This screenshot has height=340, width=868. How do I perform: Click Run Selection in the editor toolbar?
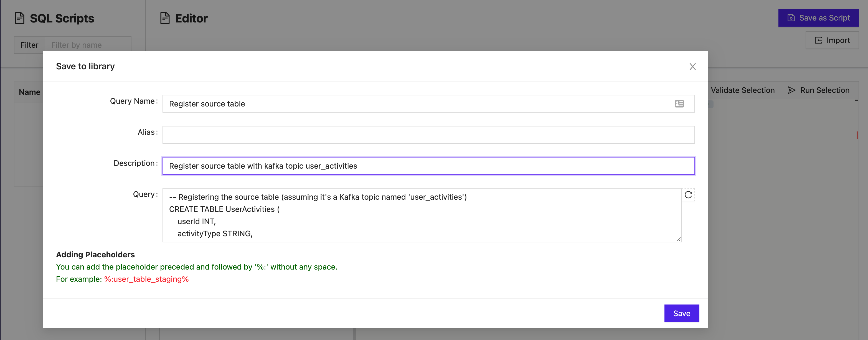point(818,90)
